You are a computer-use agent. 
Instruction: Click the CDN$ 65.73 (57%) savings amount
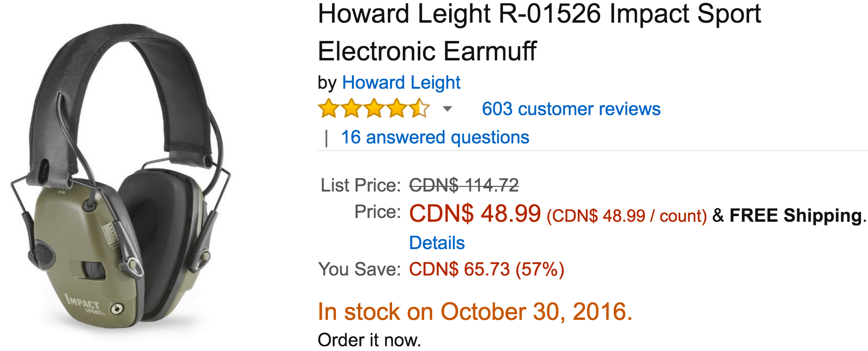[486, 269]
